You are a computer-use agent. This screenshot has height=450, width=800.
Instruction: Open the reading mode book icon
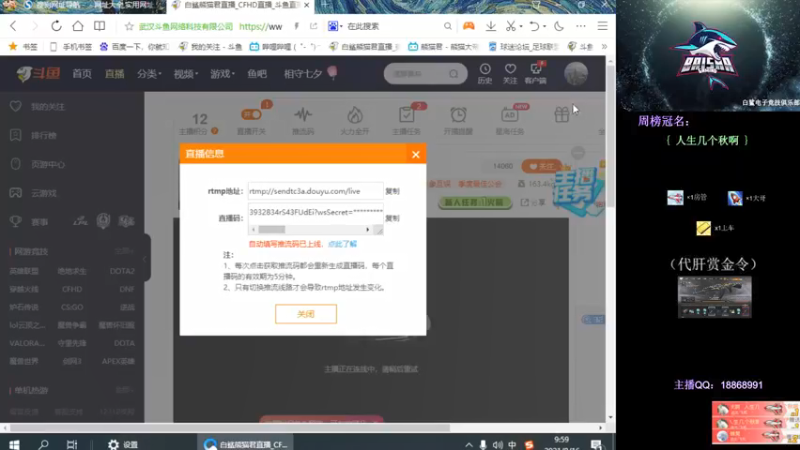click(99, 26)
